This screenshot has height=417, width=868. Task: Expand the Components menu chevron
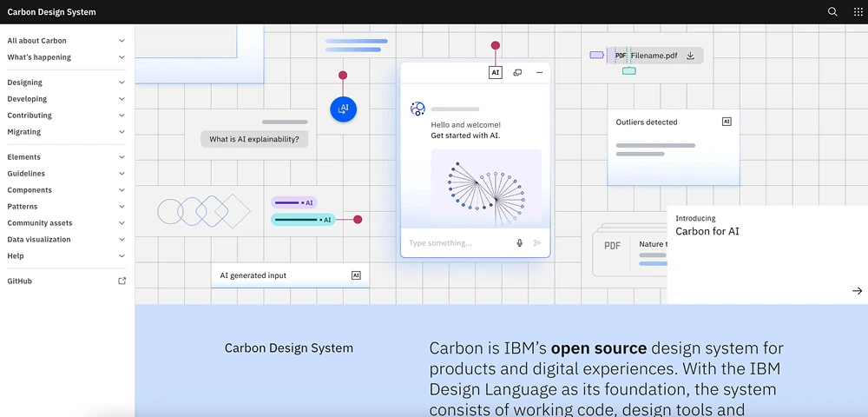[x=122, y=190]
